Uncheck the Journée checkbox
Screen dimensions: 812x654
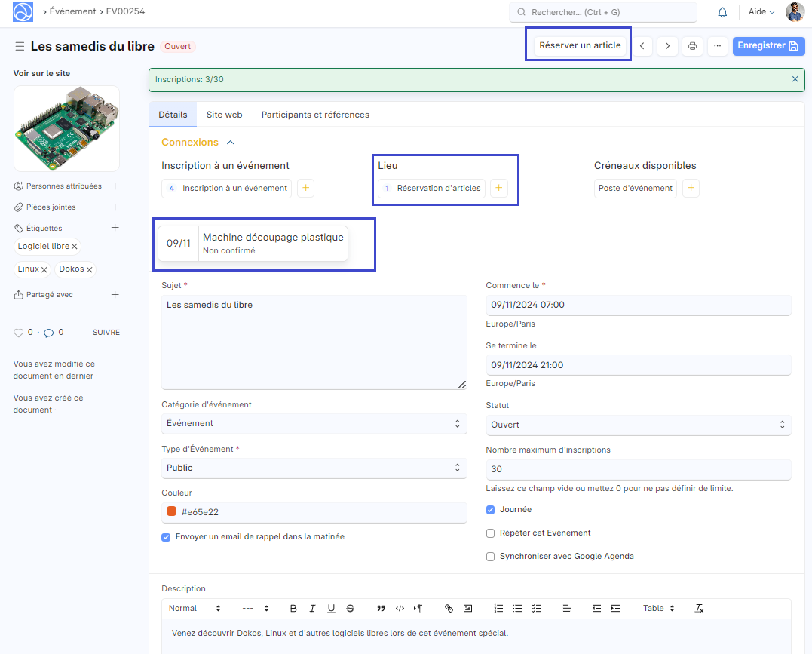(492, 510)
